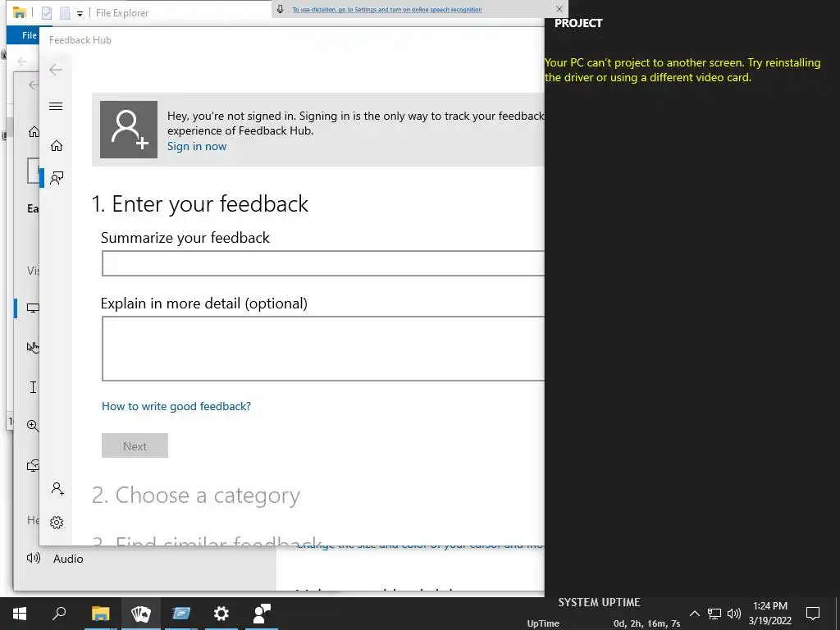
Task: Click the 2. Choose a category heading
Action: coord(196,495)
